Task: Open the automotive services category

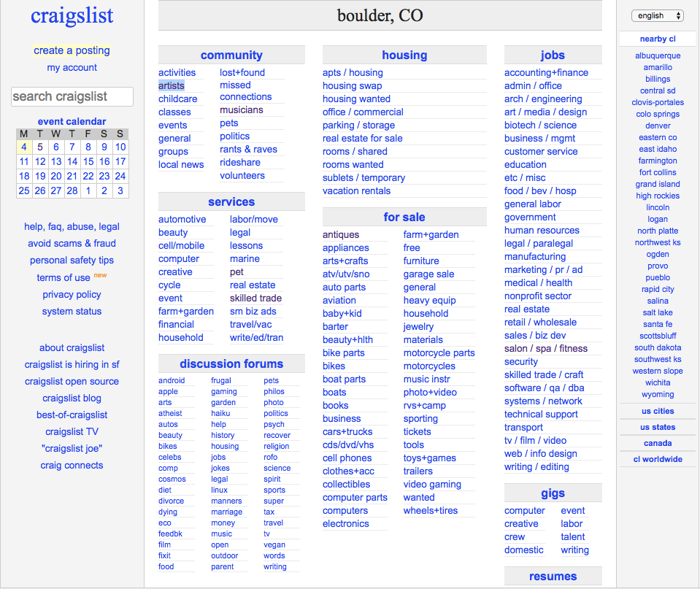Action: pyautogui.click(x=182, y=219)
